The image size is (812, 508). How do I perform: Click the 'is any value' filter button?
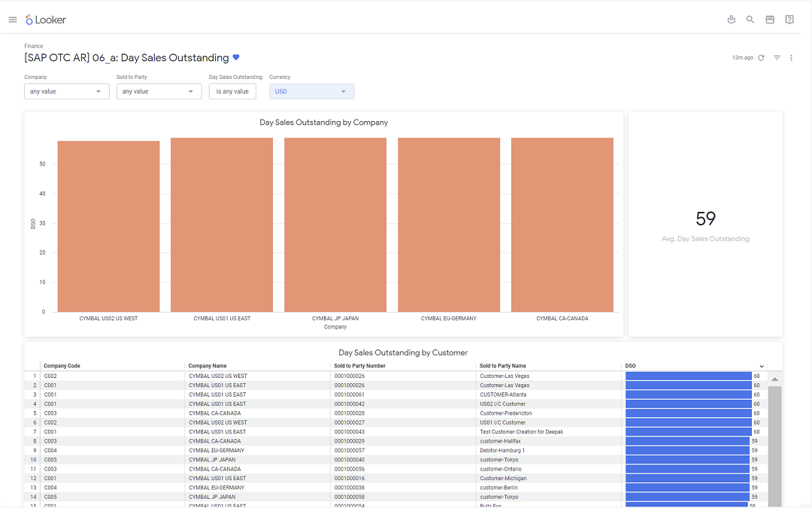coord(232,91)
